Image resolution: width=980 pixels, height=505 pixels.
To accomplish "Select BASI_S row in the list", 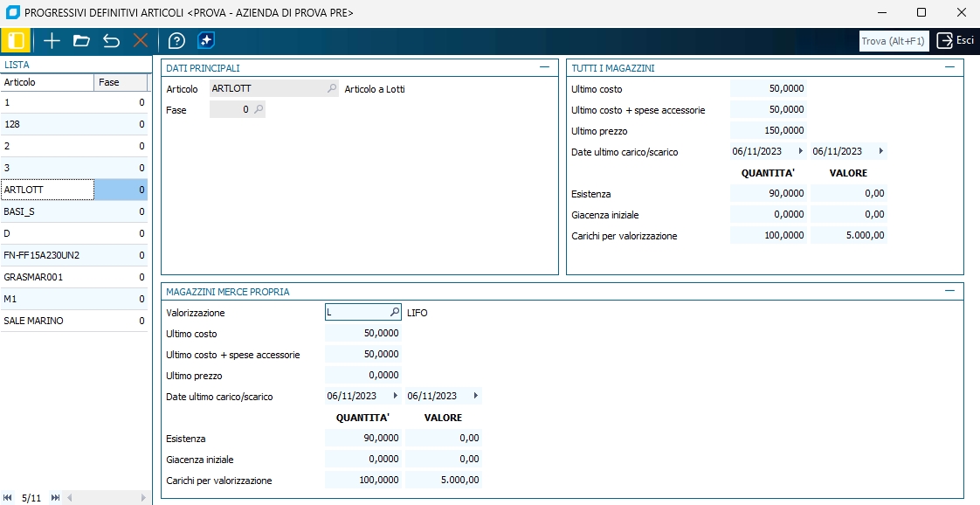I will [74, 212].
